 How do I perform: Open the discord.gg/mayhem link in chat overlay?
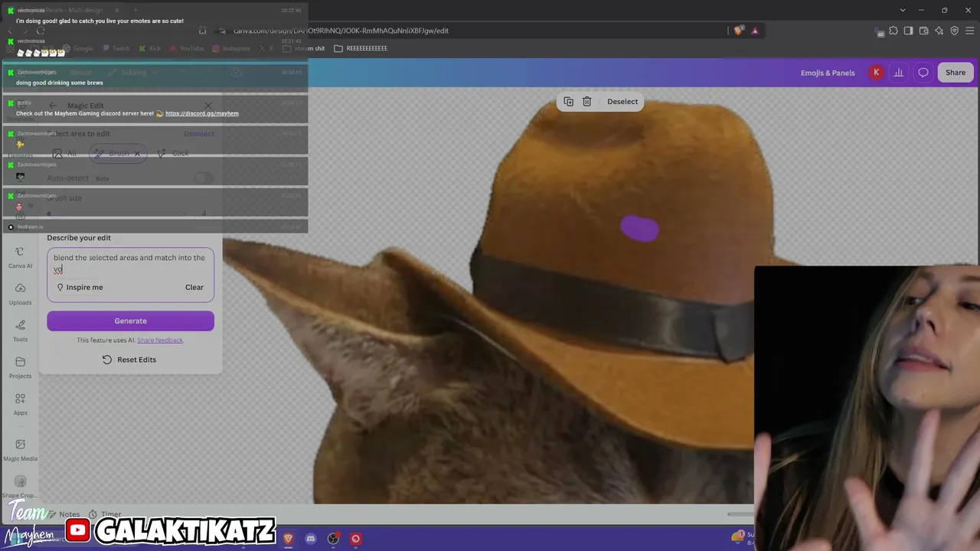point(202,113)
